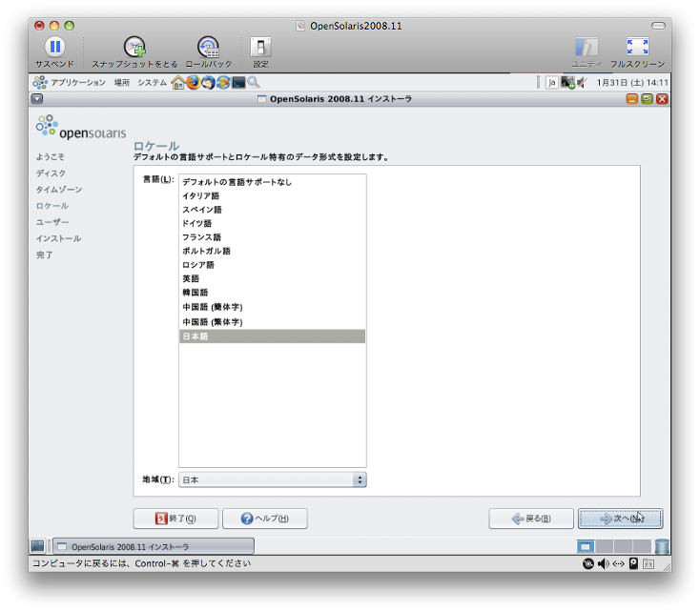This screenshot has width=700, height=611.
Task: Open the 場所 (Places) menu
Action: (122, 83)
